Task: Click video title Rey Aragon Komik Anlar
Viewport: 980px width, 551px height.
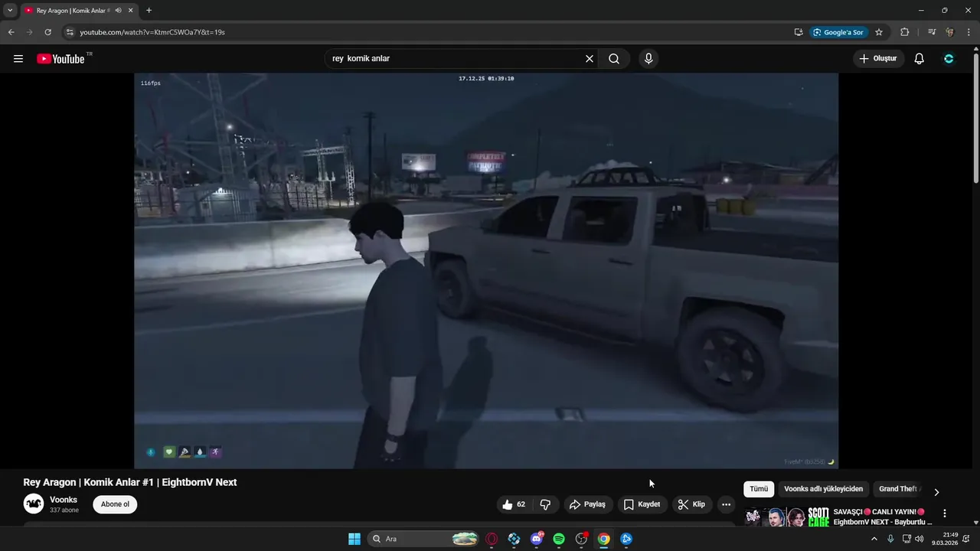Action: pyautogui.click(x=130, y=482)
